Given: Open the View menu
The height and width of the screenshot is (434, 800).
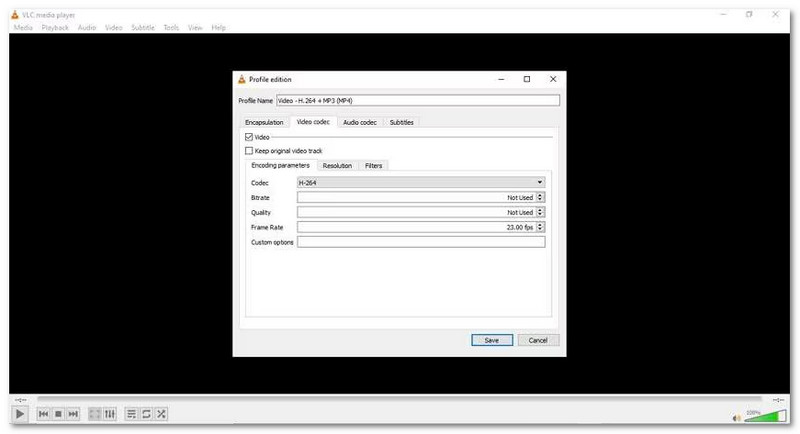Looking at the screenshot, I should click(x=195, y=28).
